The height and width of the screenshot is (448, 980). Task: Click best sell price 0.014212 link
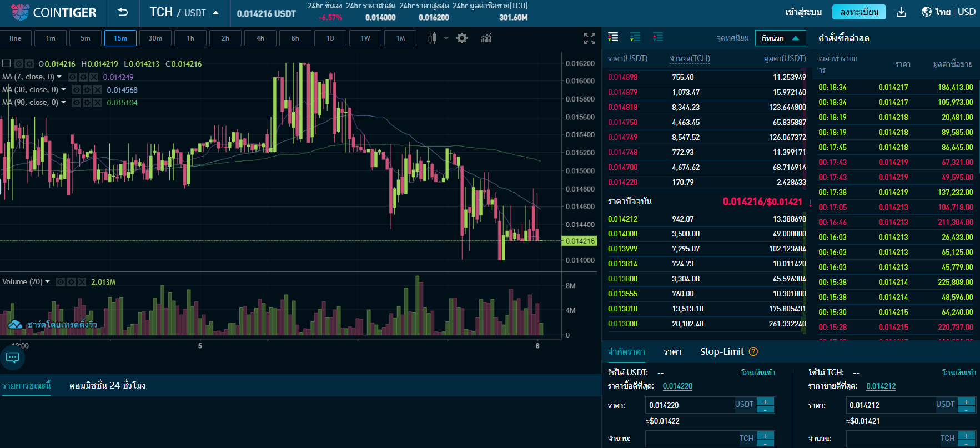point(881,386)
